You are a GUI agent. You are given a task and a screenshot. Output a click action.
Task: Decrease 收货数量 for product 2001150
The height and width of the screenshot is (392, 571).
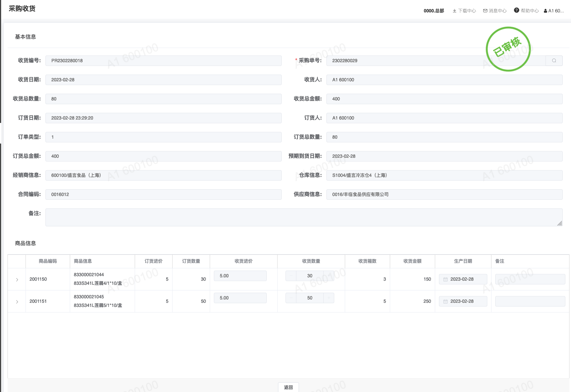coord(291,276)
